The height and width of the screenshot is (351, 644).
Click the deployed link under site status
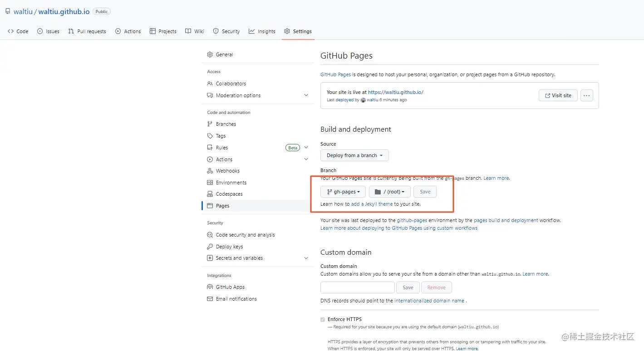[x=344, y=100]
